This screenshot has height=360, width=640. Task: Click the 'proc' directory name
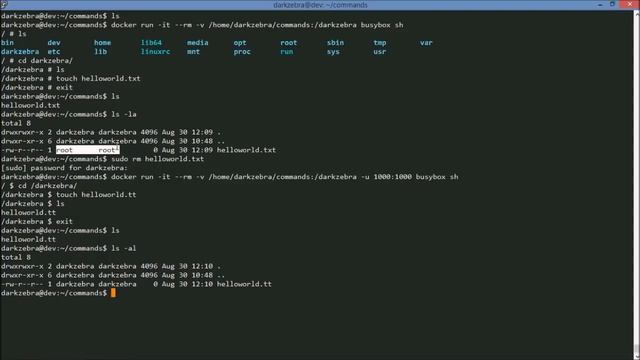pyautogui.click(x=242, y=51)
